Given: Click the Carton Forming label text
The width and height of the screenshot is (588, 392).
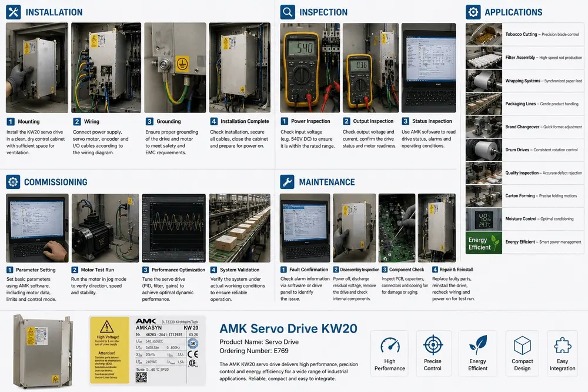Looking at the screenshot, I should pos(520,195).
